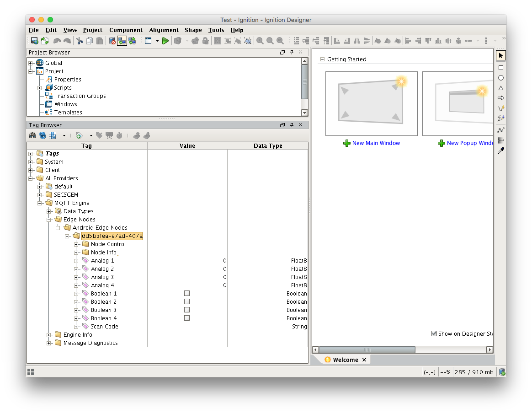The width and height of the screenshot is (532, 414).
Task: Collapse the Getting Started section
Action: click(x=322, y=59)
